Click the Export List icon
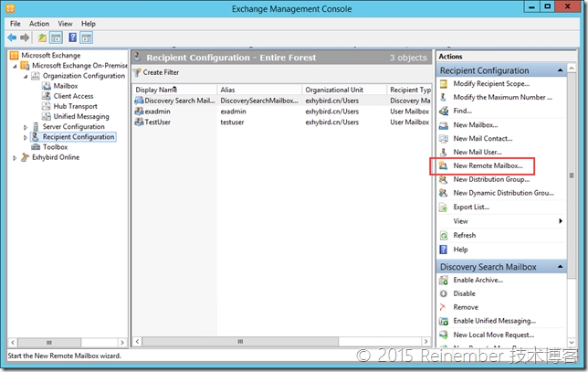This screenshot has width=588, height=372. tap(444, 207)
